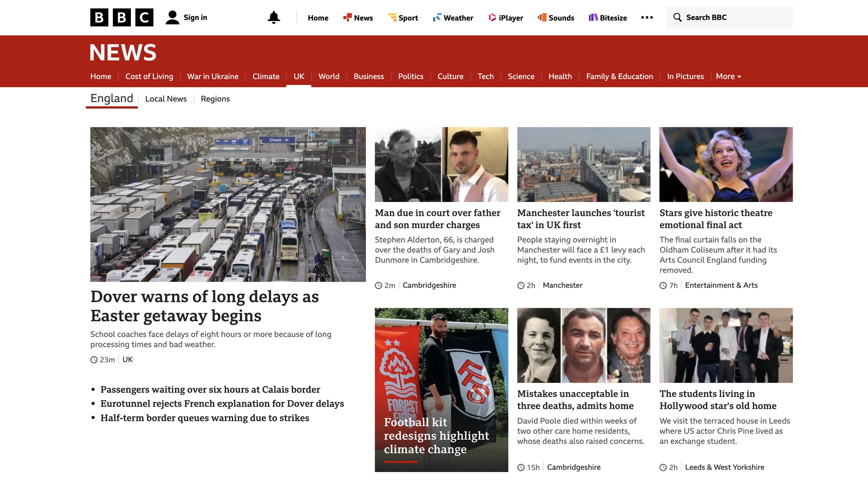Click the Sign in person icon
The width and height of the screenshot is (868, 499).
click(172, 17)
